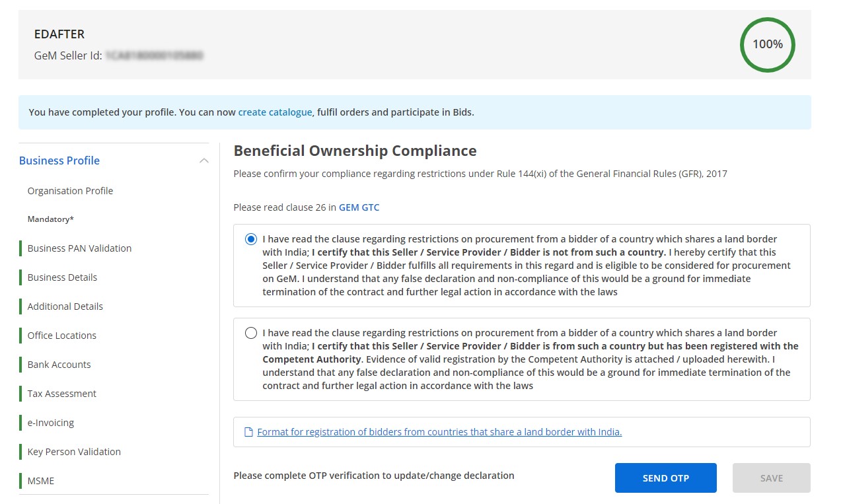843x504 pixels.
Task: Select MSME in the sidebar
Action: tap(41, 481)
